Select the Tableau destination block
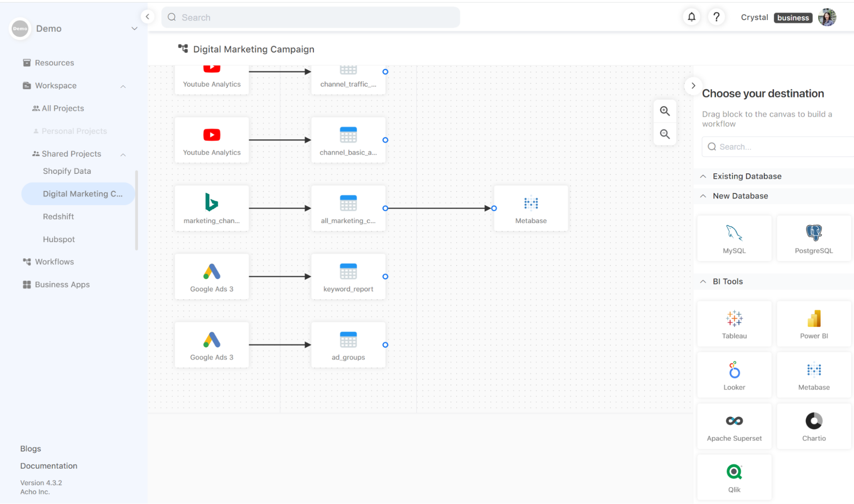The image size is (854, 504). point(734,323)
